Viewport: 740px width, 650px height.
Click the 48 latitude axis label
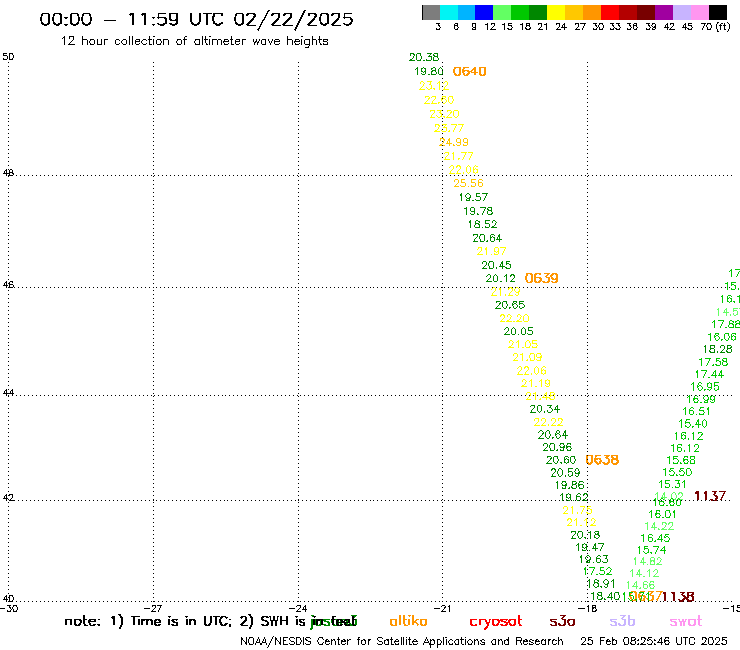(8, 173)
